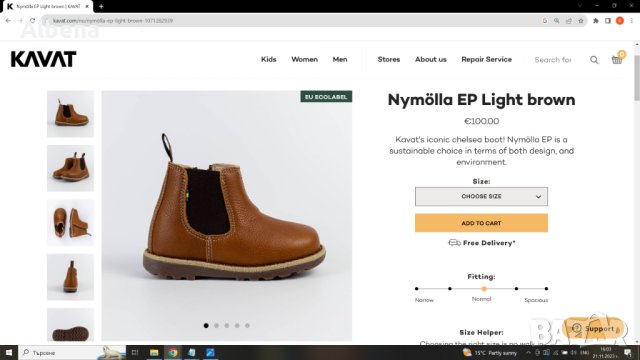Viewport: 640px width, 360px height.
Task: Click the browser forward arrow
Action: [x=20, y=20]
